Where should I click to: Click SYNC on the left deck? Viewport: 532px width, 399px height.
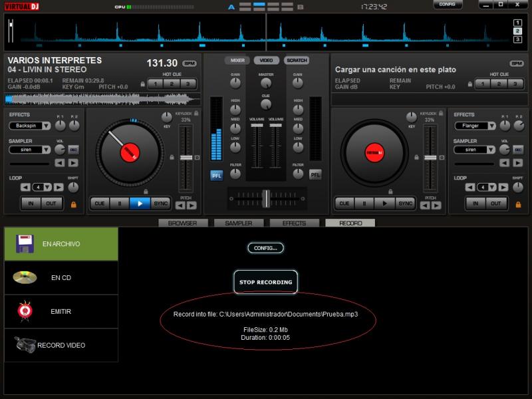coord(160,203)
